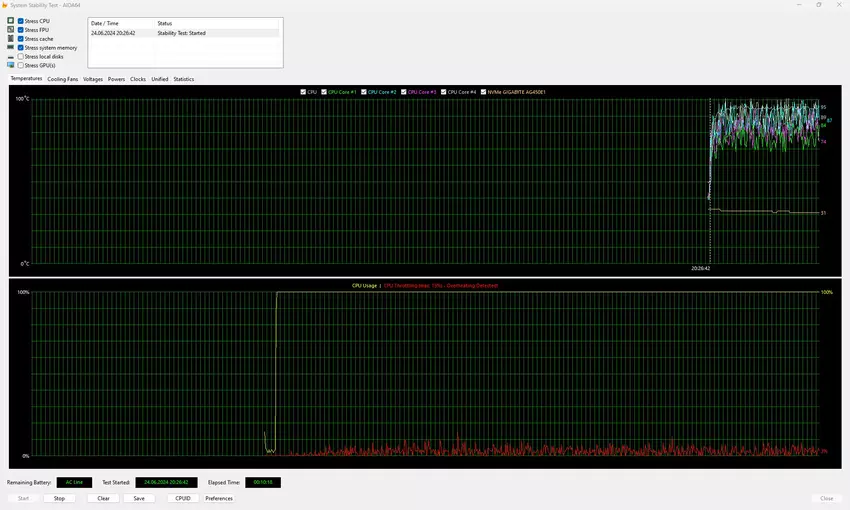Screen dimensions: 850x510
Task: Click the cache icon beside Stress cache
Action: pyautogui.click(x=10, y=38)
